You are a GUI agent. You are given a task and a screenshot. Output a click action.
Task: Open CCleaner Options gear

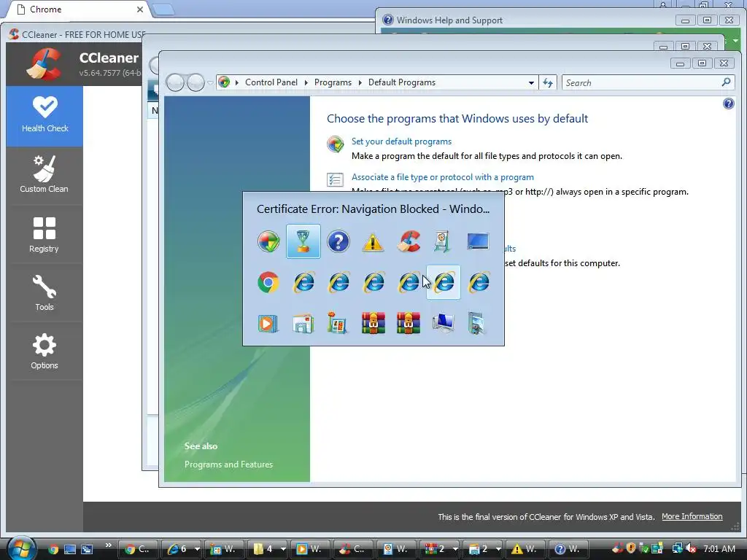tap(44, 351)
